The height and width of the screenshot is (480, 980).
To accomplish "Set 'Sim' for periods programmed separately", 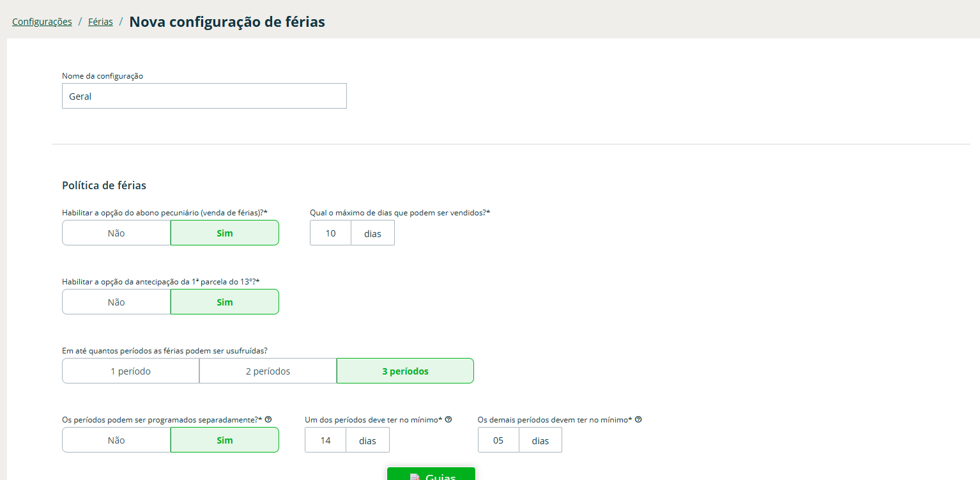I will pyautogui.click(x=224, y=440).
